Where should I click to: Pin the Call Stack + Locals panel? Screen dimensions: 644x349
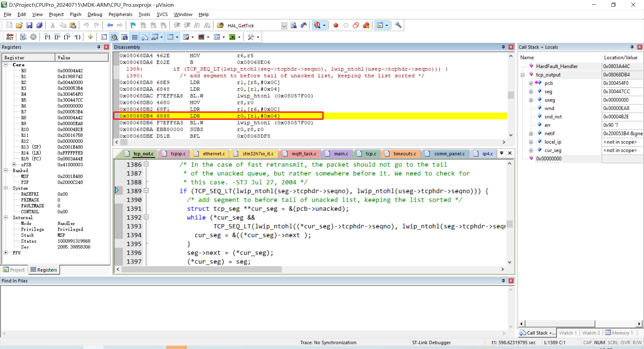632,47
